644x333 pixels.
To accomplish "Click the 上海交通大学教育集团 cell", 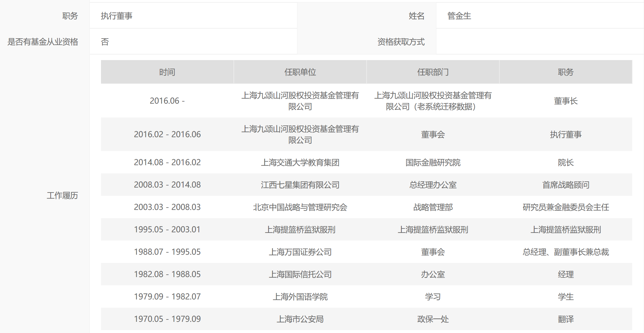I will (x=300, y=163).
